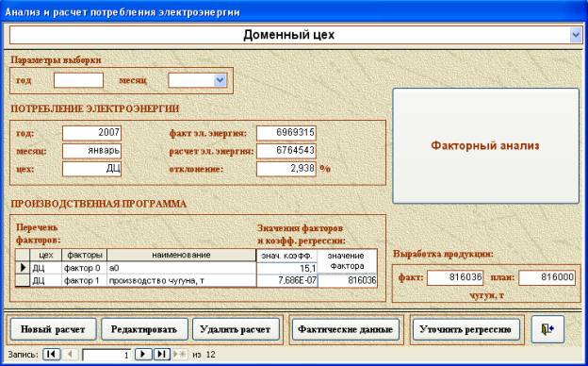Click the exit door icon button

point(547,329)
